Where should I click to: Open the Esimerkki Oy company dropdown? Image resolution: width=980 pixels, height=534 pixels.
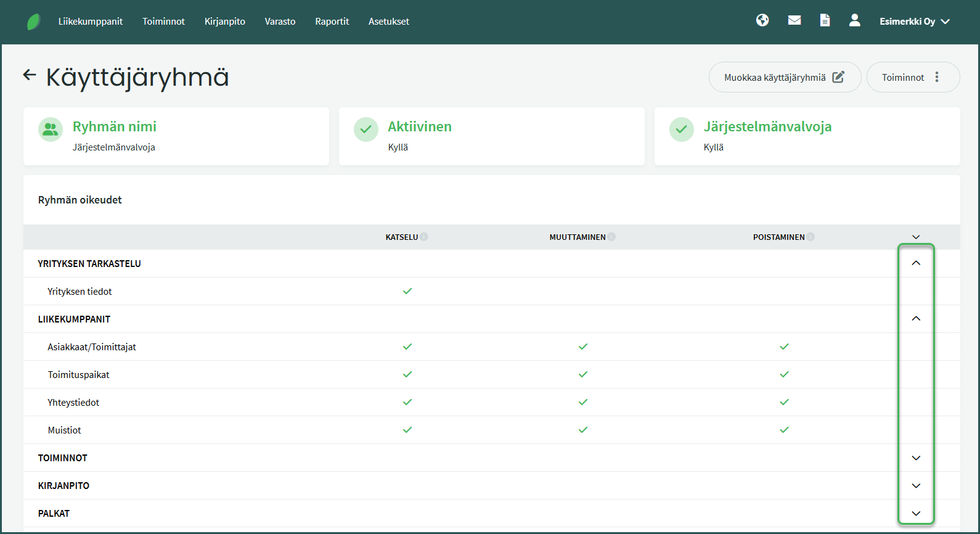pos(914,22)
